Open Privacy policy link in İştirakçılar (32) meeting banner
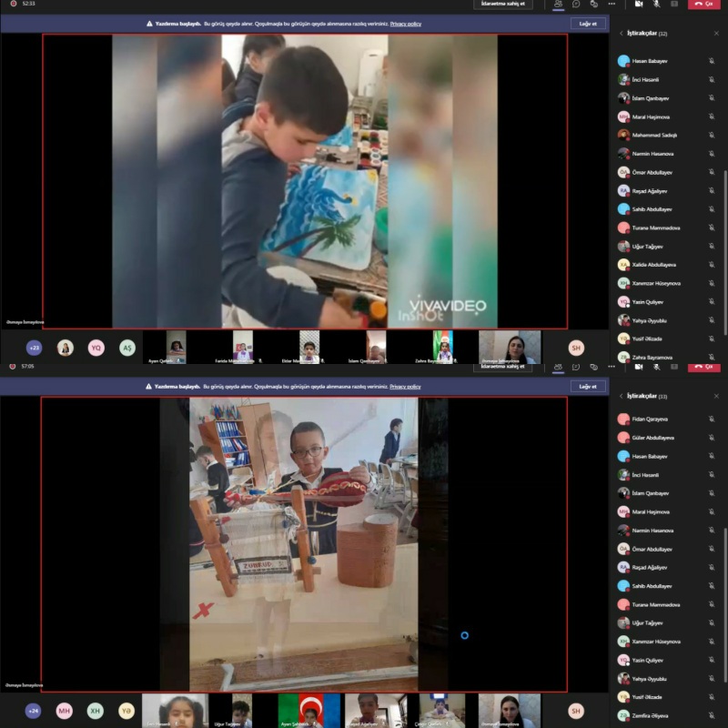 point(405,24)
